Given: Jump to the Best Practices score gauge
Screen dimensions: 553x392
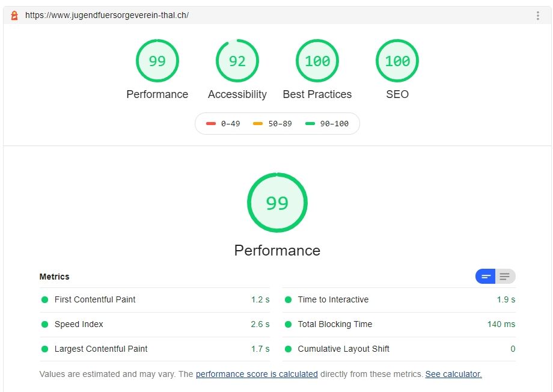Looking at the screenshot, I should tap(317, 61).
